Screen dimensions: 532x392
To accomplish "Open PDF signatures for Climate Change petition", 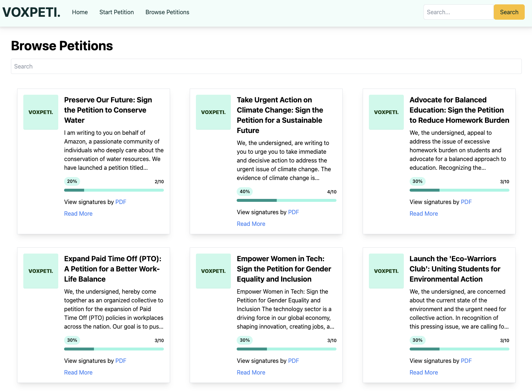I will coord(293,212).
